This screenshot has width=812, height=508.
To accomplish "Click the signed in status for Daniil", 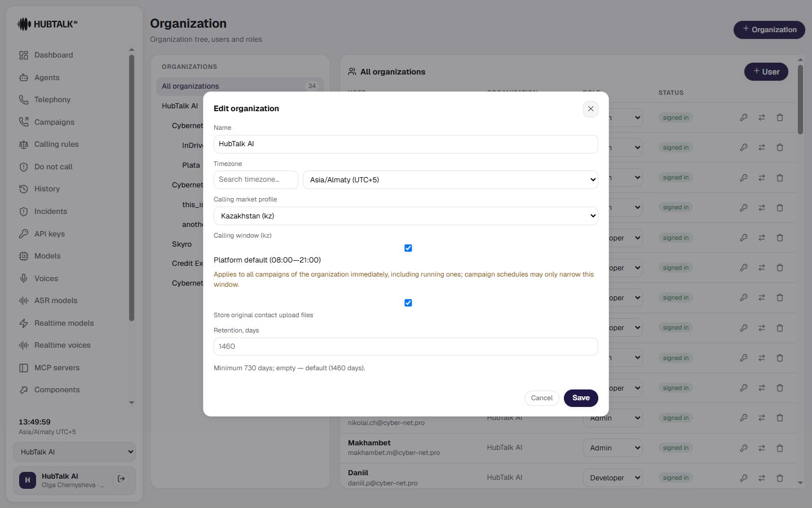I will (676, 478).
